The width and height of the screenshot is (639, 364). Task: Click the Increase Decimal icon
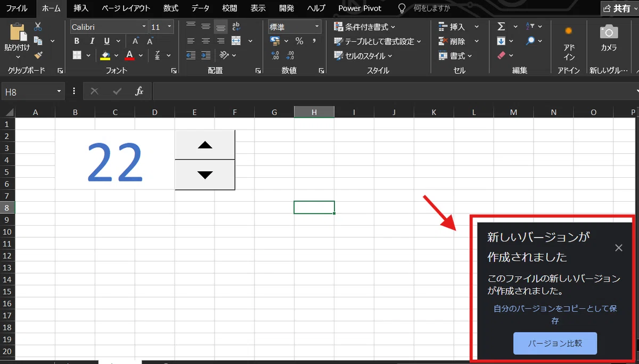pyautogui.click(x=275, y=55)
